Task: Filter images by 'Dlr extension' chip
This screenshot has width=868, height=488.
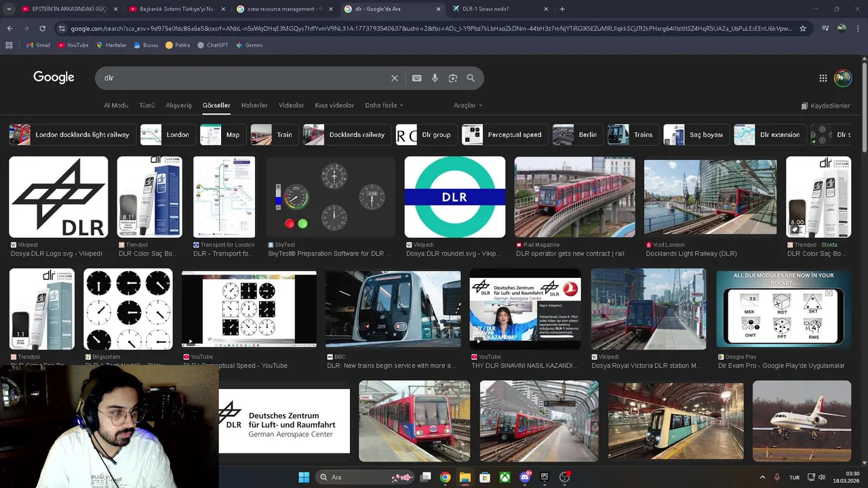Action: click(x=770, y=134)
